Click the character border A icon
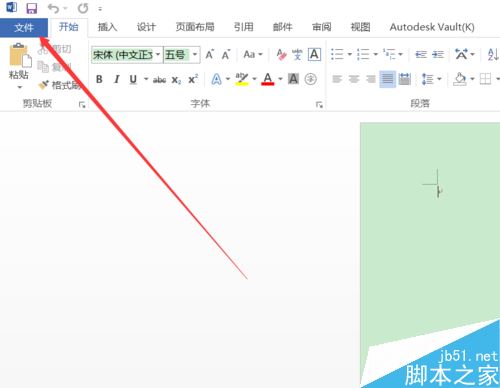Viewport: 500px width, 388px height. point(314,54)
